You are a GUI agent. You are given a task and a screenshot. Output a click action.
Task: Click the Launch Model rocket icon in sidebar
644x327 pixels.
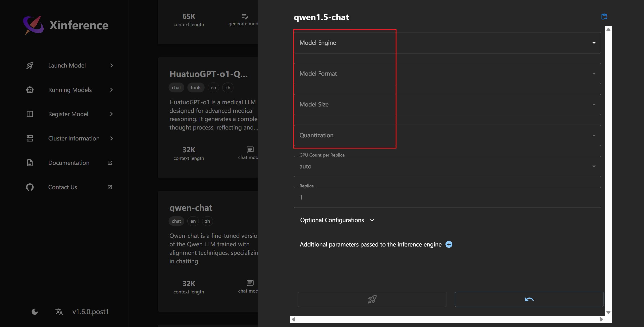point(30,66)
